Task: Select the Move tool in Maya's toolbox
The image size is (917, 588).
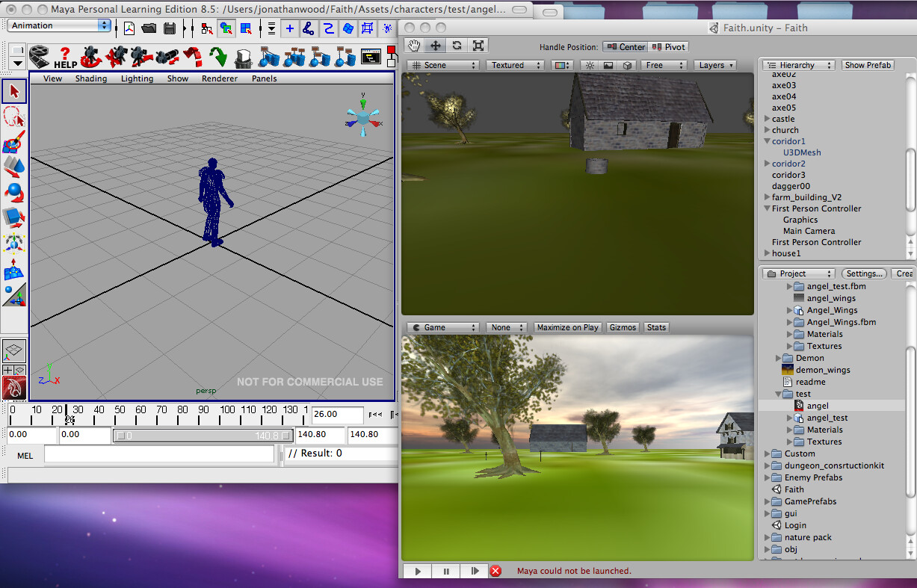Action: point(15,166)
